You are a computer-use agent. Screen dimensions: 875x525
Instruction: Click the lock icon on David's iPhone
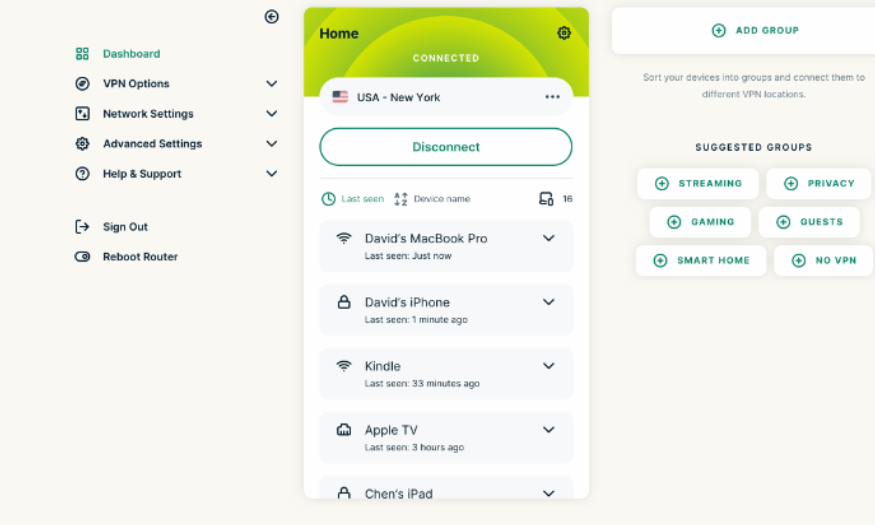point(344,302)
